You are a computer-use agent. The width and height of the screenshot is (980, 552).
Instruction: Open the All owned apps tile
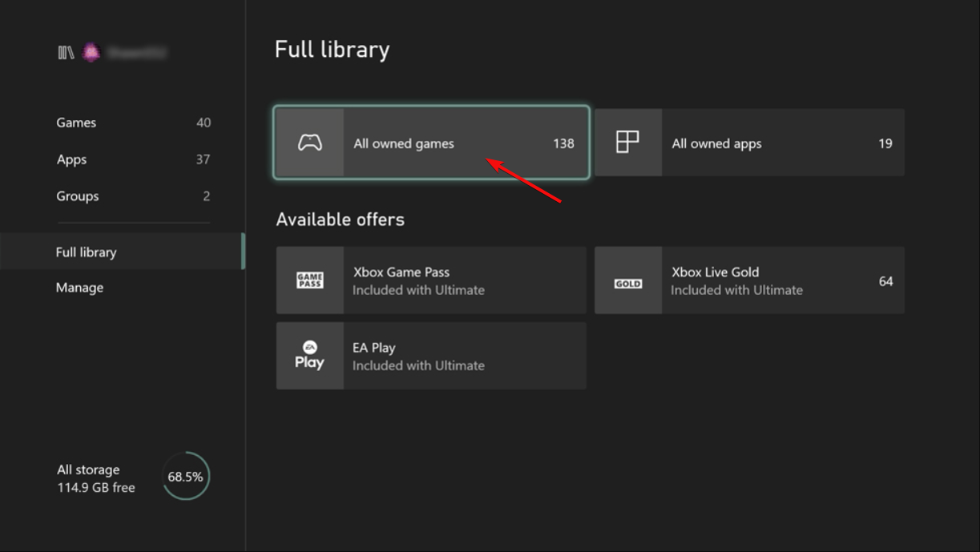click(x=749, y=143)
